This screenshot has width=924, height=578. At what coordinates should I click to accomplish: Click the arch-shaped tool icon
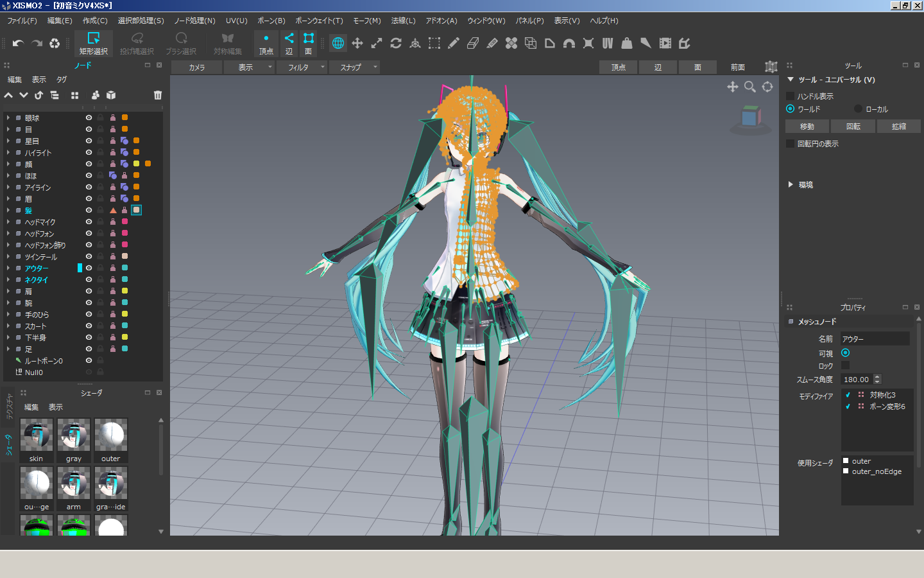pos(569,43)
